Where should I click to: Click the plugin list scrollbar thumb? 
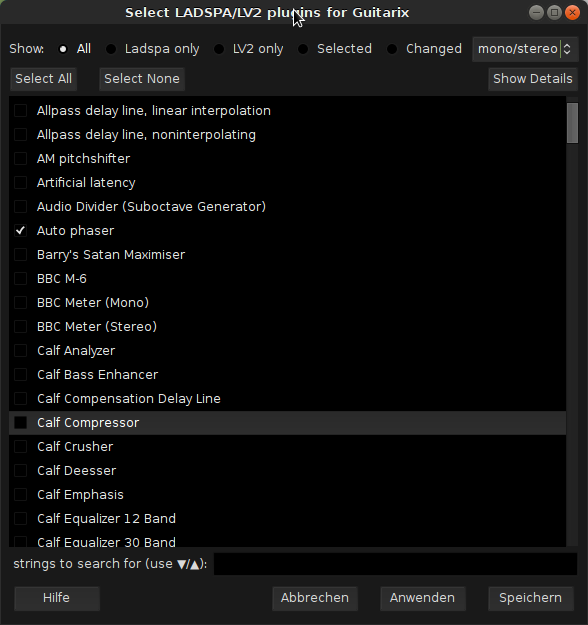(572, 123)
